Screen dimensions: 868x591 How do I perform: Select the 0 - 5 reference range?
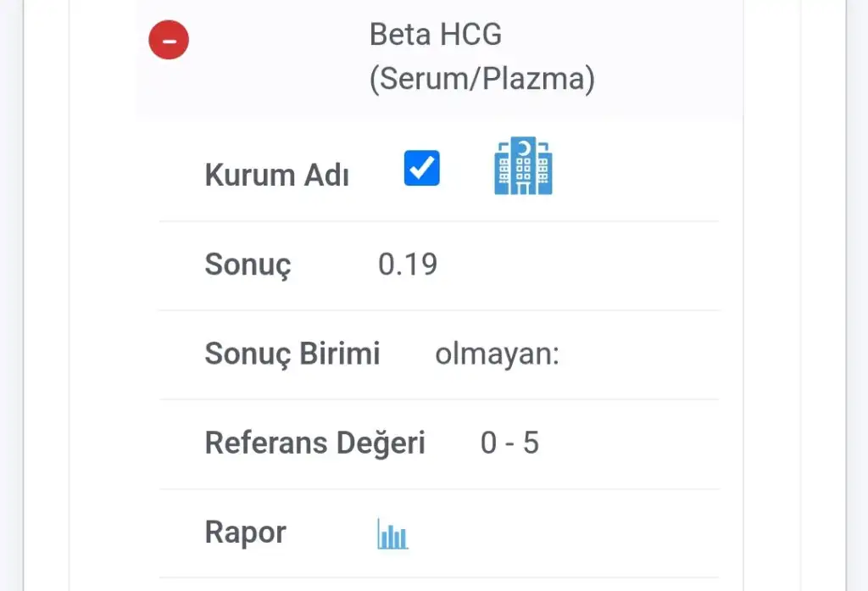509,443
